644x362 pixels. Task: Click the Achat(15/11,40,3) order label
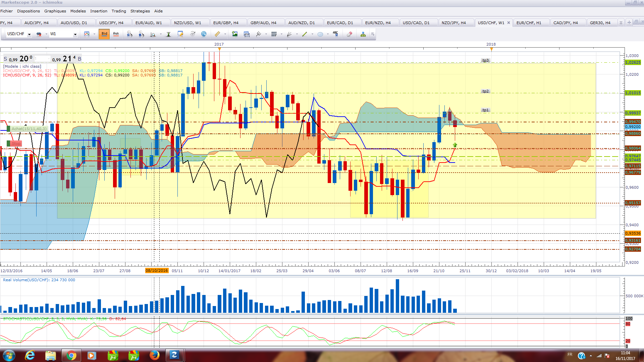[29, 129]
